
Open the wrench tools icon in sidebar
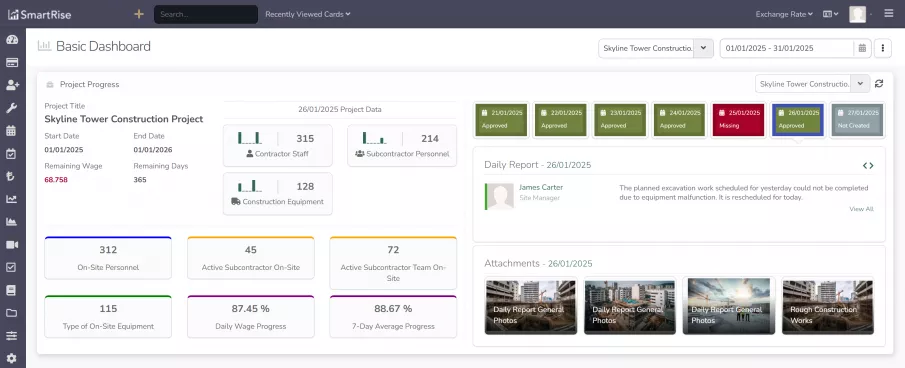click(12, 108)
